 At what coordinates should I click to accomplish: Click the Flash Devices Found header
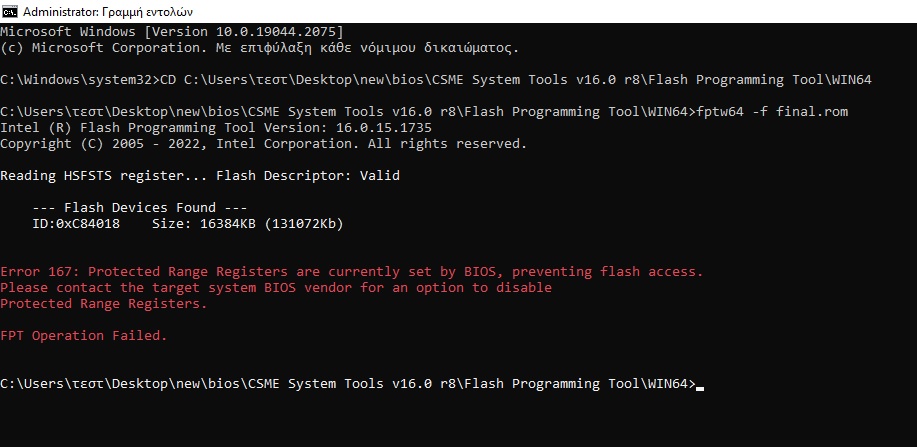pos(140,207)
